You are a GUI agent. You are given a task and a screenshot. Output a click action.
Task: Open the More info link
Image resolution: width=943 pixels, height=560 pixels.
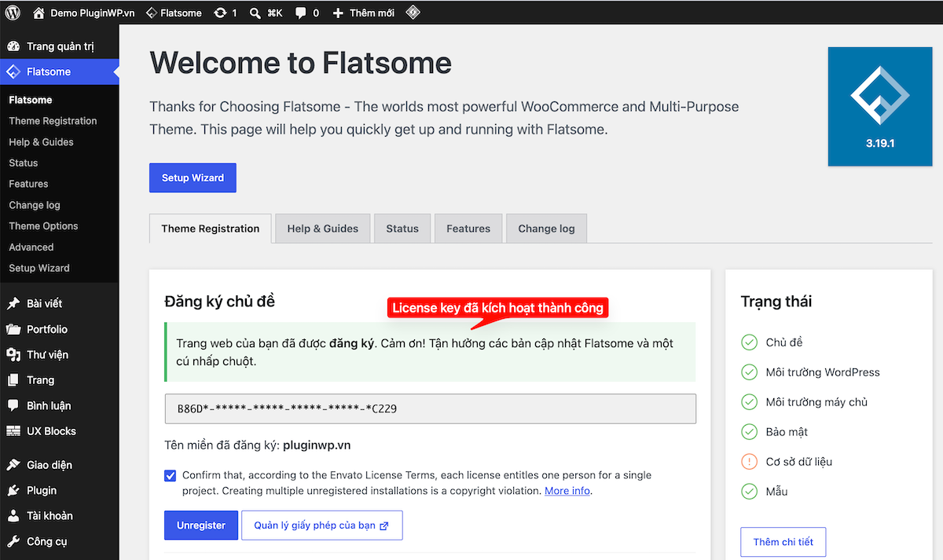coord(567,491)
